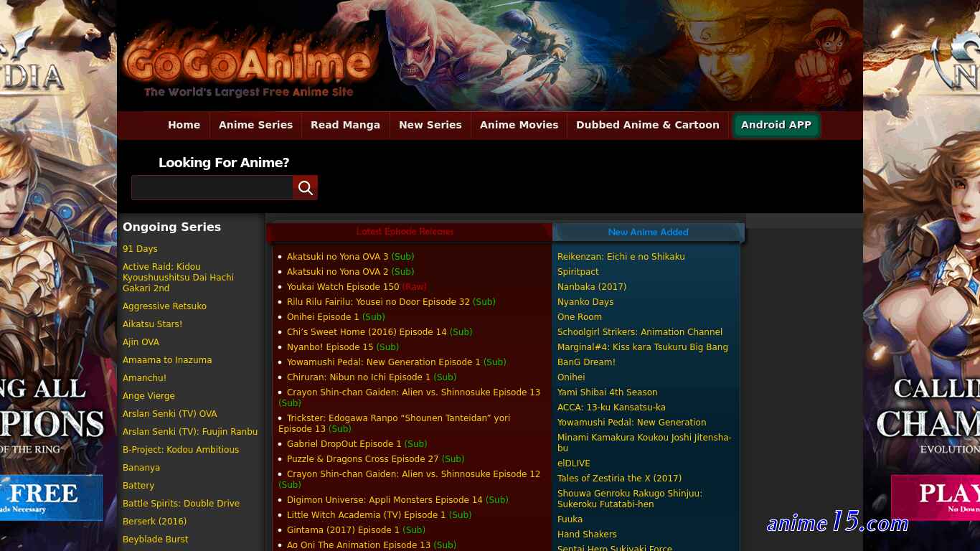Open Amaama to Inazuma ongoing series
Viewport: 980px width, 551px height.
(x=167, y=359)
